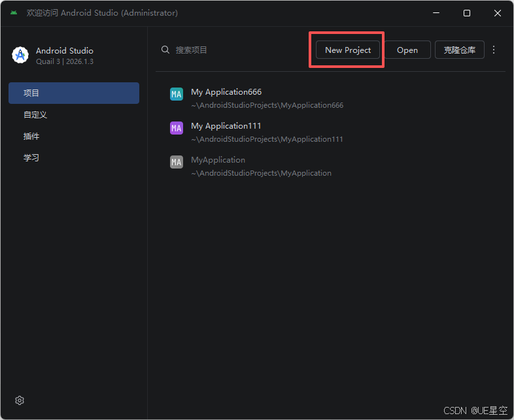
Task: Click the purple MA icon of My Application111
Action: (177, 128)
